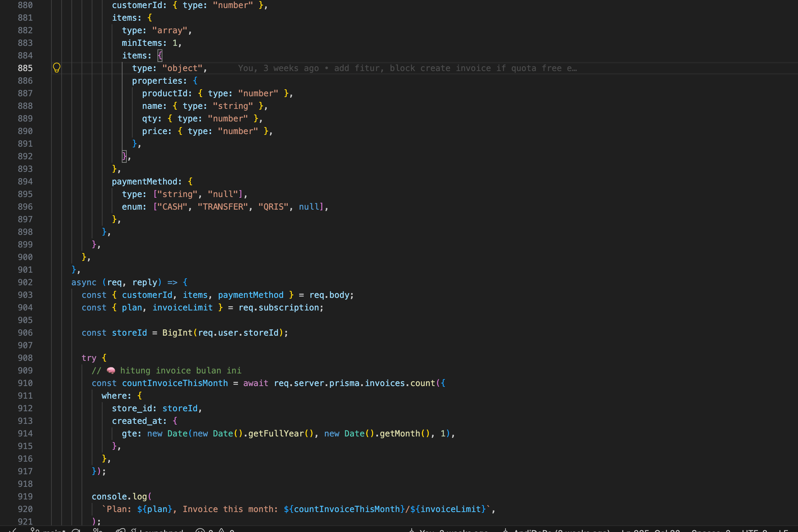
Task: Click 'prisma' in the req.server.prisma chain
Action: coord(344,383)
